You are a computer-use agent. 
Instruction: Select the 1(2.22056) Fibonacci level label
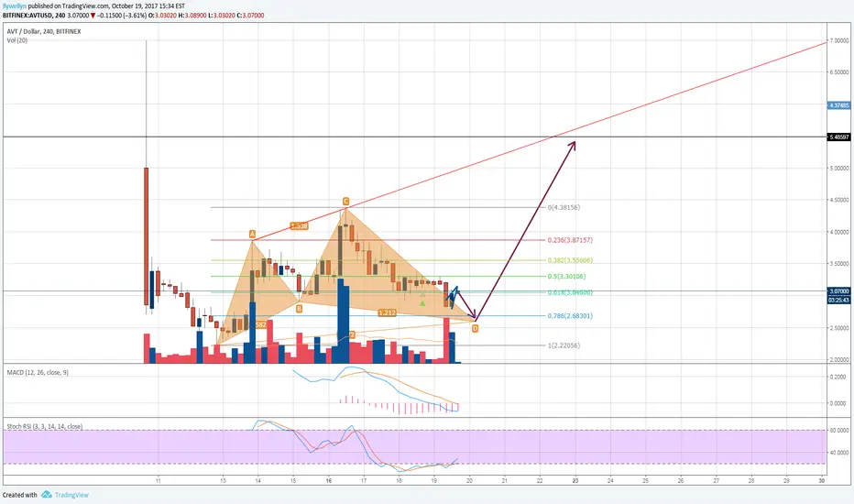pyautogui.click(x=564, y=345)
